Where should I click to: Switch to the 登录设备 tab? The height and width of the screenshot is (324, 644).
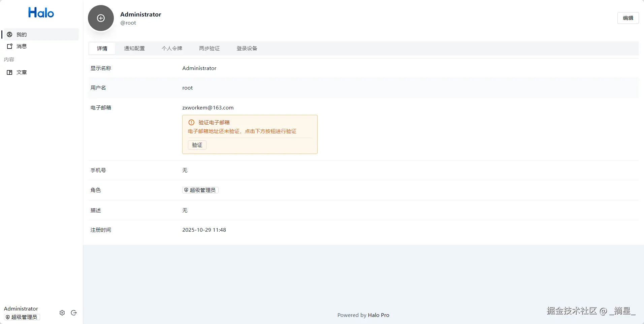[247, 48]
